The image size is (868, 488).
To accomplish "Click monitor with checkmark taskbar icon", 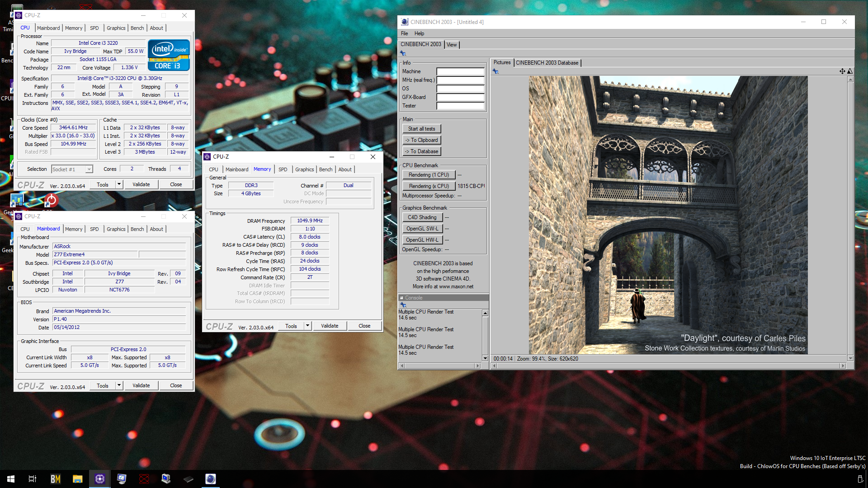I will point(122,479).
